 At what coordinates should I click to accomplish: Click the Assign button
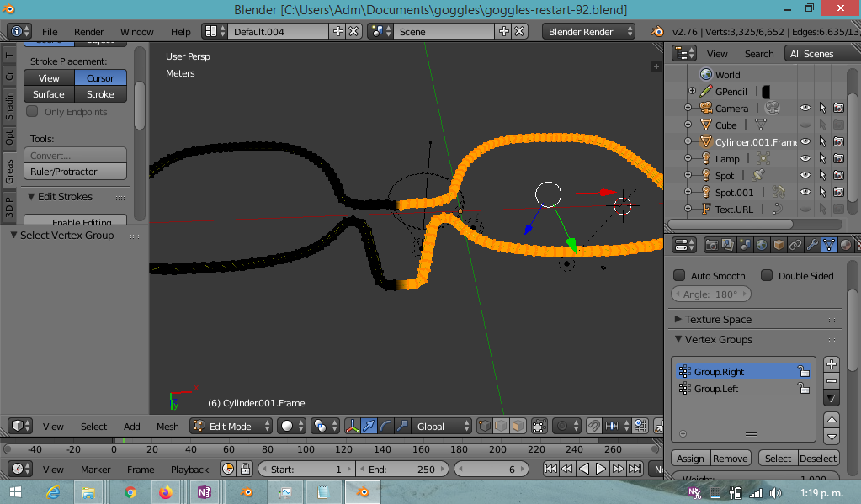(x=690, y=459)
